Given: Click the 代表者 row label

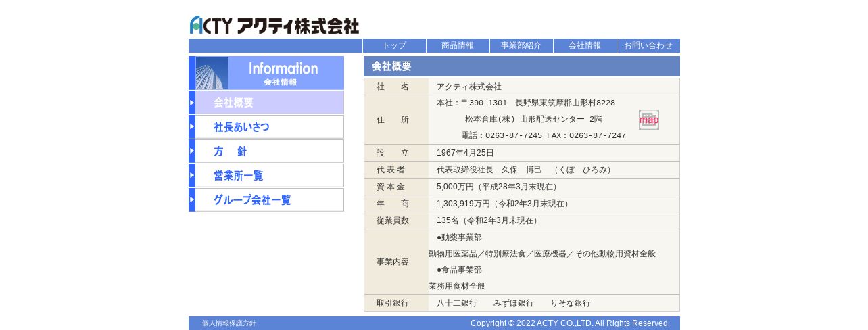Looking at the screenshot, I should pyautogui.click(x=391, y=170).
